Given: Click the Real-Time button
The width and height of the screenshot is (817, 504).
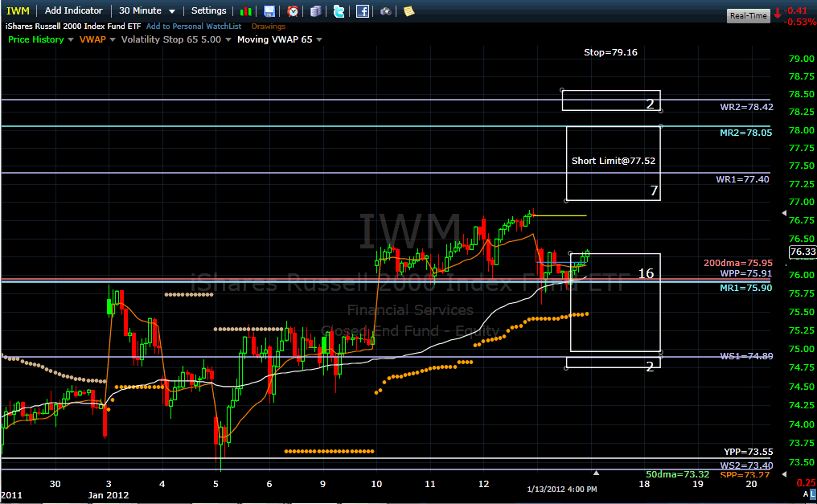Looking at the screenshot, I should [748, 15].
